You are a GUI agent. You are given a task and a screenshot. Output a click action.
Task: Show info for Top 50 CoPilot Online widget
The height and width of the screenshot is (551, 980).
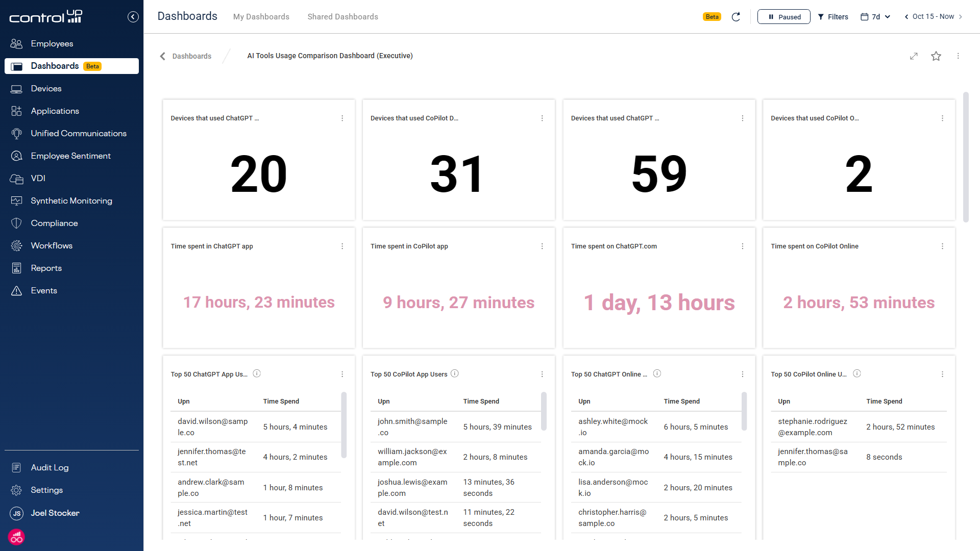(x=857, y=373)
